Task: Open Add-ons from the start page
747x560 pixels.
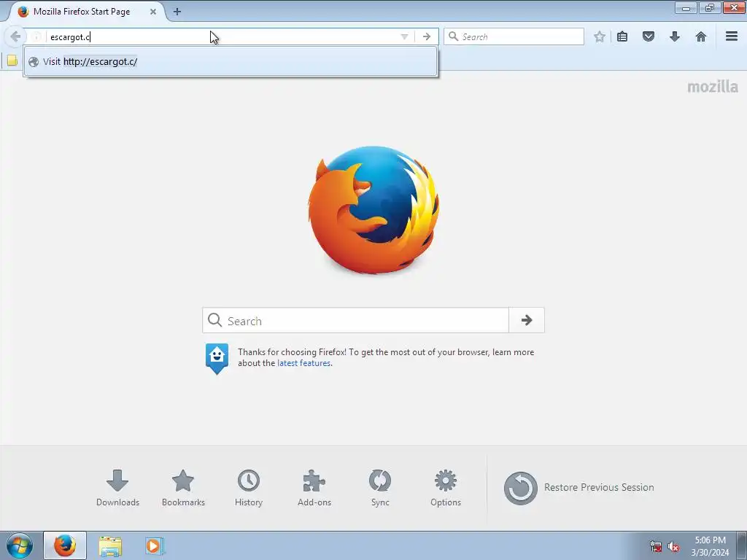Action: pyautogui.click(x=314, y=488)
